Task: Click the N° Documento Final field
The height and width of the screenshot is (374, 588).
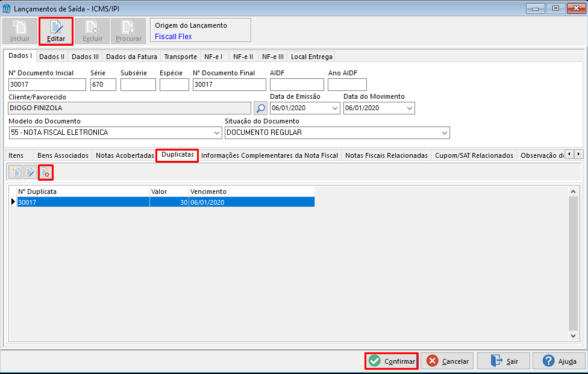Action: (230, 85)
